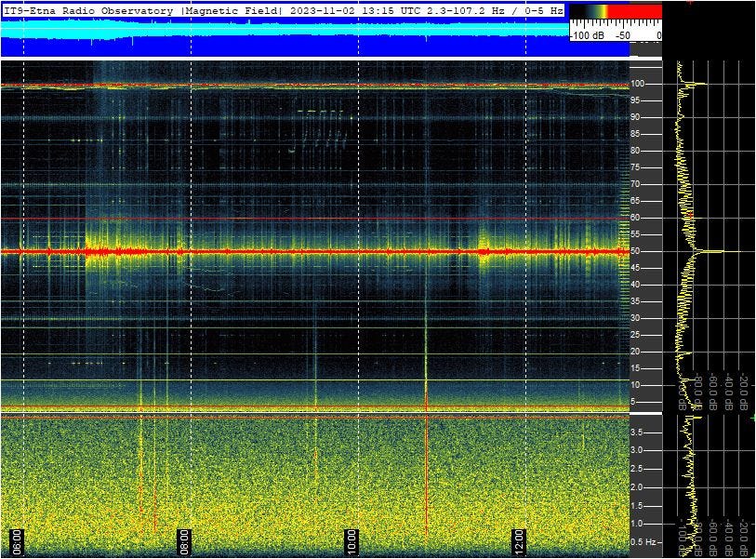
Task: Click the color gradient scale bar
Action: (616, 11)
